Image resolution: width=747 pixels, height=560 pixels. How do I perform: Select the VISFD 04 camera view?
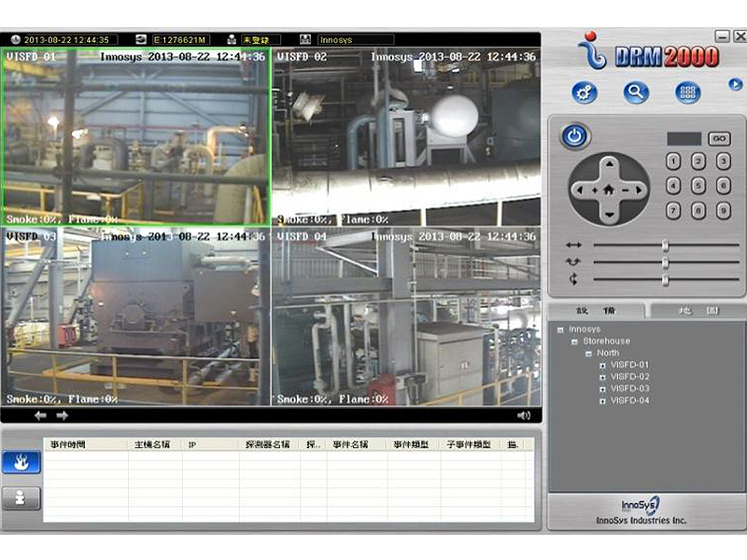[406, 316]
